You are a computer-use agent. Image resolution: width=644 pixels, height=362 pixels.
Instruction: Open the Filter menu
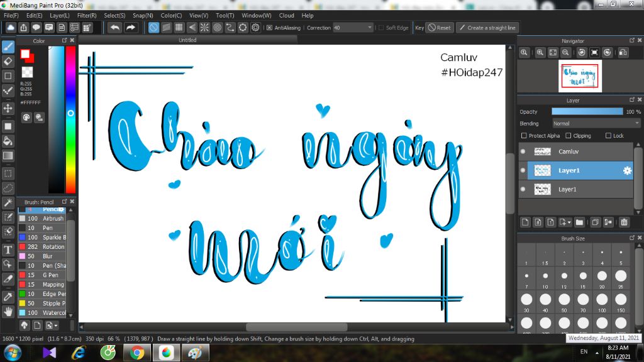click(87, 16)
